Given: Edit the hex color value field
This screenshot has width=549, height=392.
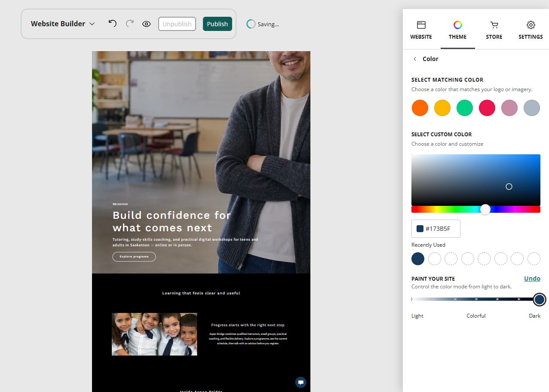Looking at the screenshot, I should (x=436, y=229).
